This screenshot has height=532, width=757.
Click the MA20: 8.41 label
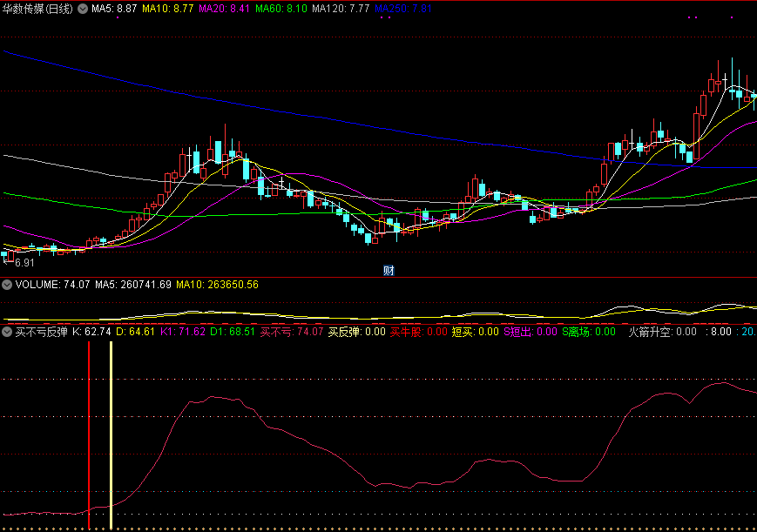[x=224, y=9]
